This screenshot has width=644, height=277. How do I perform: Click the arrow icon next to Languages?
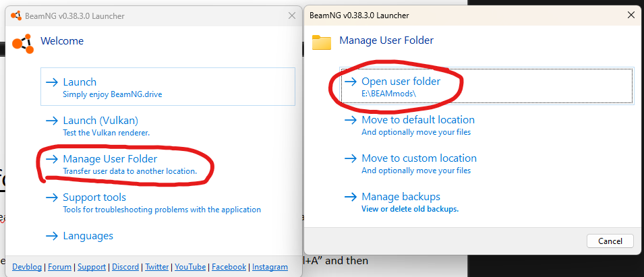tap(52, 236)
